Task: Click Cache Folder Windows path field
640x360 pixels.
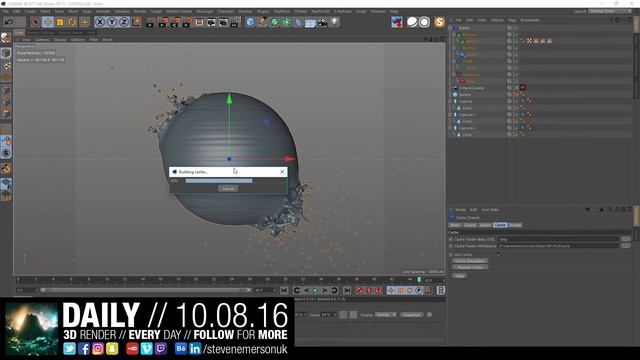Action: (x=558, y=246)
